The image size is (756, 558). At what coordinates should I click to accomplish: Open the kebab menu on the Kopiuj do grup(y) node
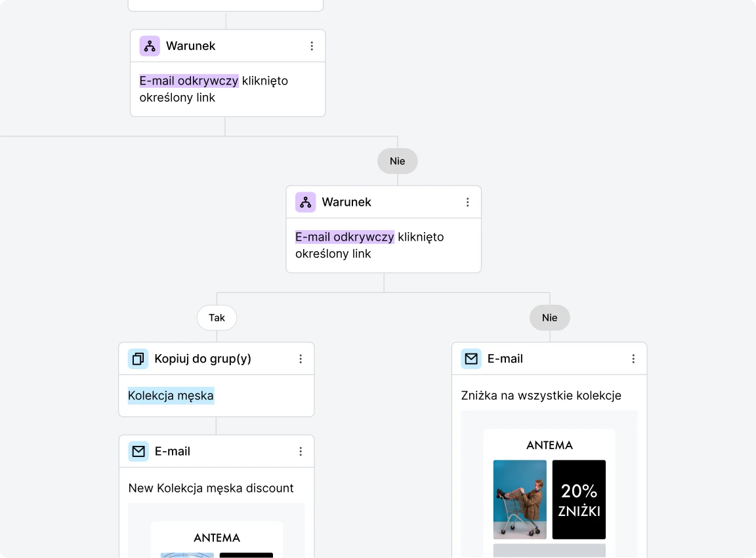point(301,359)
